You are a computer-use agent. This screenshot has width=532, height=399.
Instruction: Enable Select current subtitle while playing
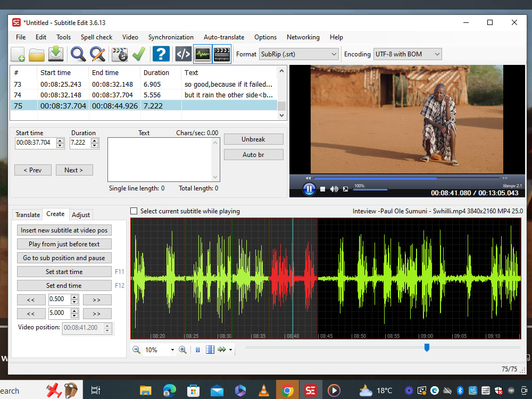click(134, 211)
